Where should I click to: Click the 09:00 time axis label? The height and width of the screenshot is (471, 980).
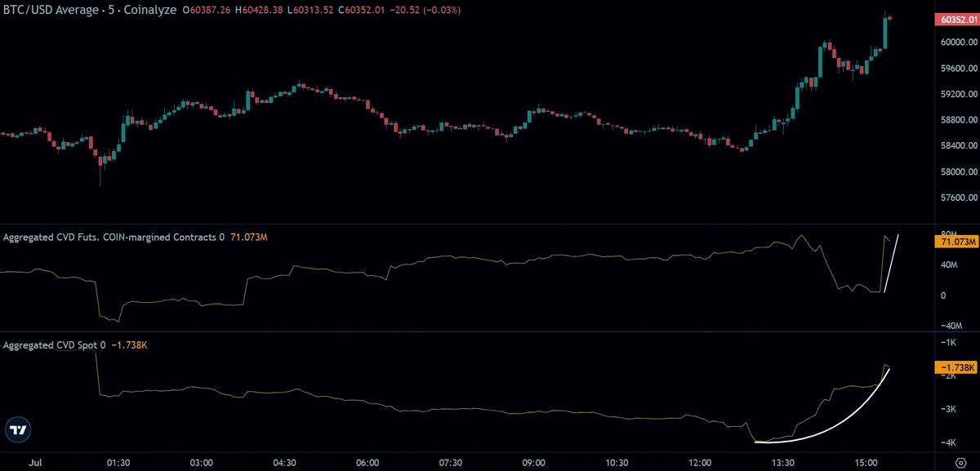[534, 462]
